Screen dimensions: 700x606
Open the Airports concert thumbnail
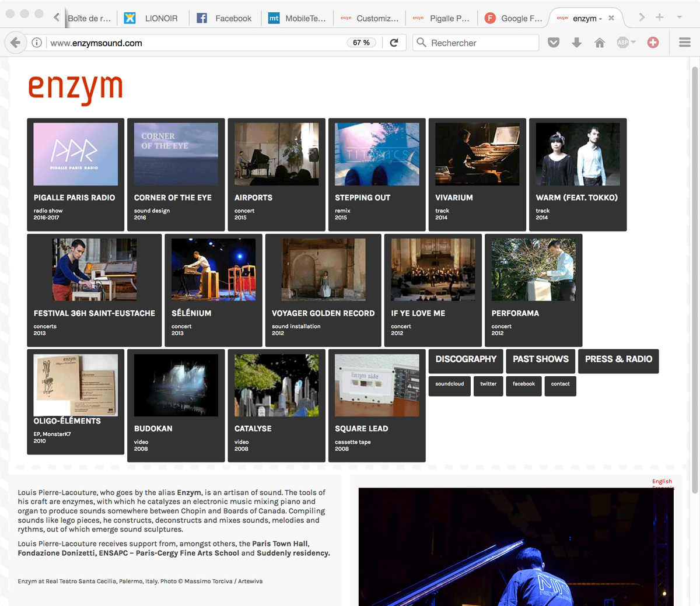click(276, 154)
